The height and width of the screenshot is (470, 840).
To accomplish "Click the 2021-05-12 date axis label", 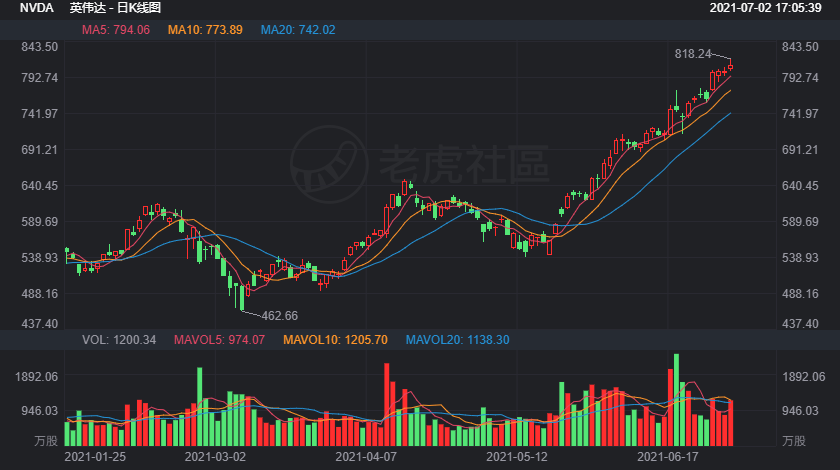I will point(517,457).
